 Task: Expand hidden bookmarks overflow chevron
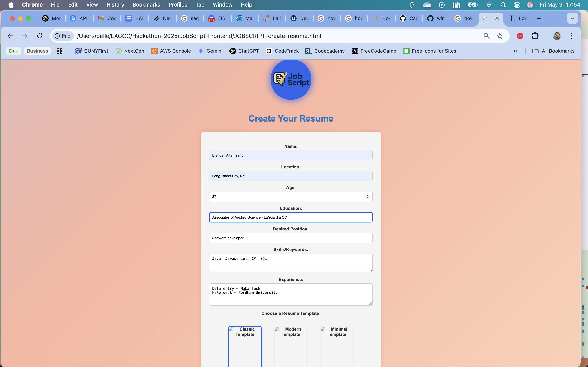point(516,51)
